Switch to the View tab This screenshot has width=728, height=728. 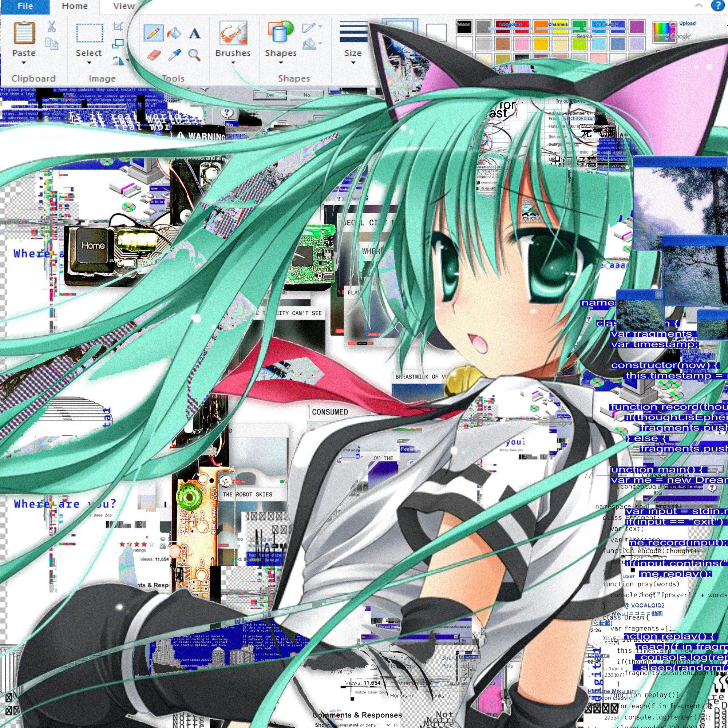pos(124,6)
